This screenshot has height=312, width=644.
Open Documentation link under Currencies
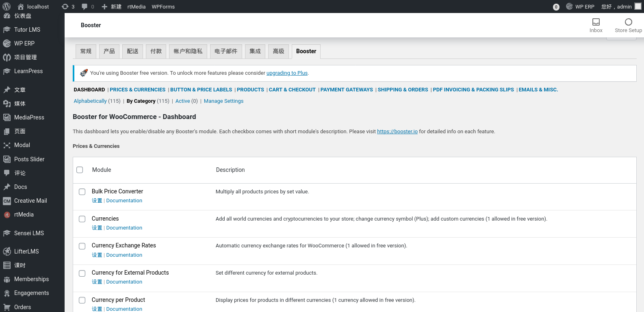coord(124,228)
